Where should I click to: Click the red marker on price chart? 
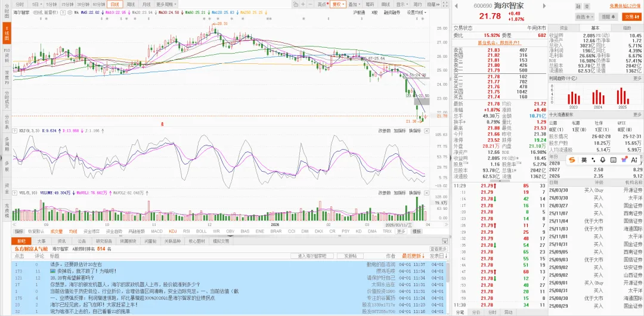[162, 123]
